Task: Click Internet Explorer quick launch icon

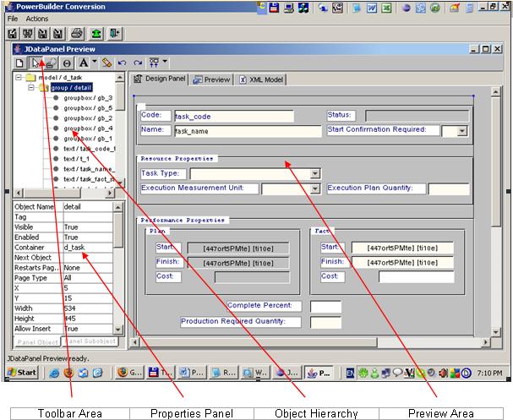Action: click(53, 373)
